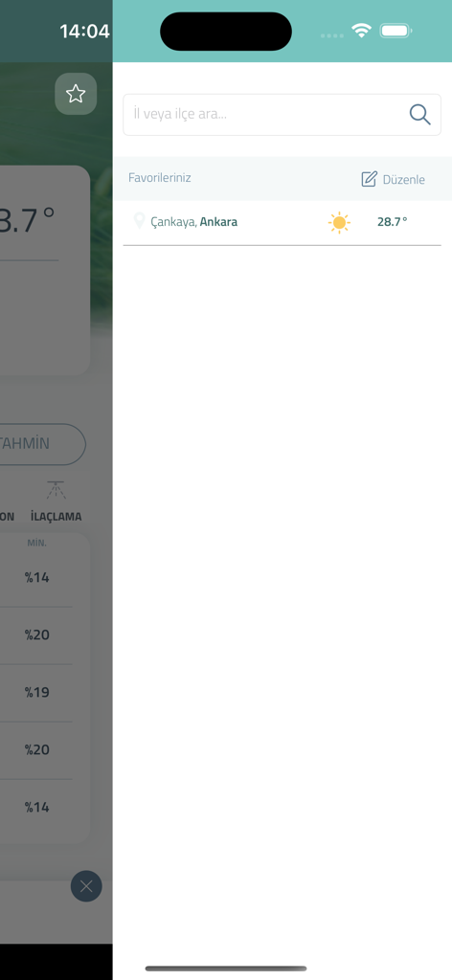
Task: Tap the 14:04 clock in status bar
Action: [x=84, y=32]
